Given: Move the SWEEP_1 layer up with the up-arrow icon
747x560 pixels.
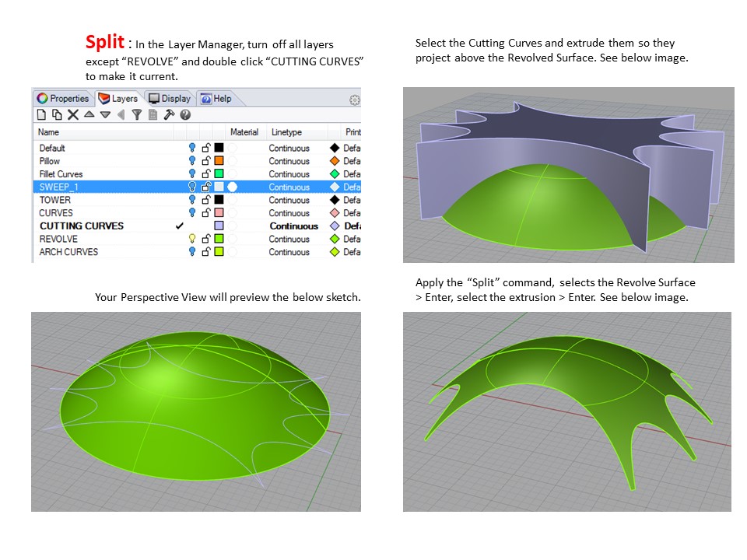Looking at the screenshot, I should point(89,114).
